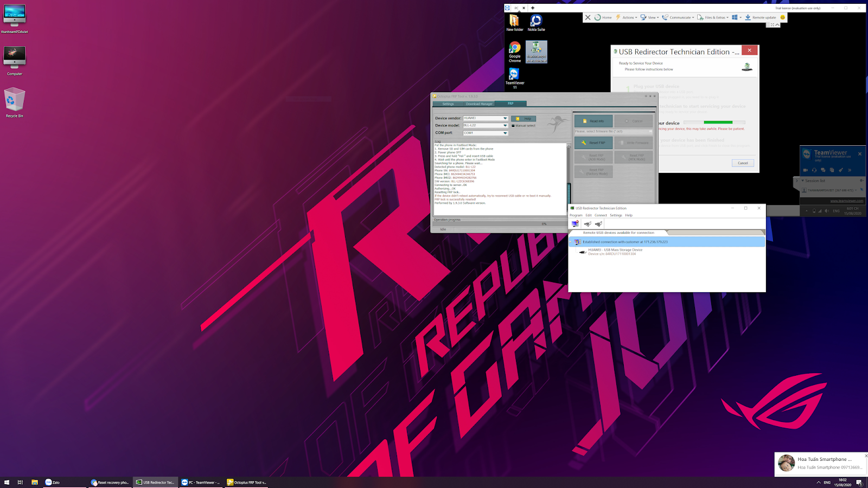The height and width of the screenshot is (488, 868).
Task: Close the TeamViewer session with the X toolbar icon
Action: pyautogui.click(x=588, y=17)
